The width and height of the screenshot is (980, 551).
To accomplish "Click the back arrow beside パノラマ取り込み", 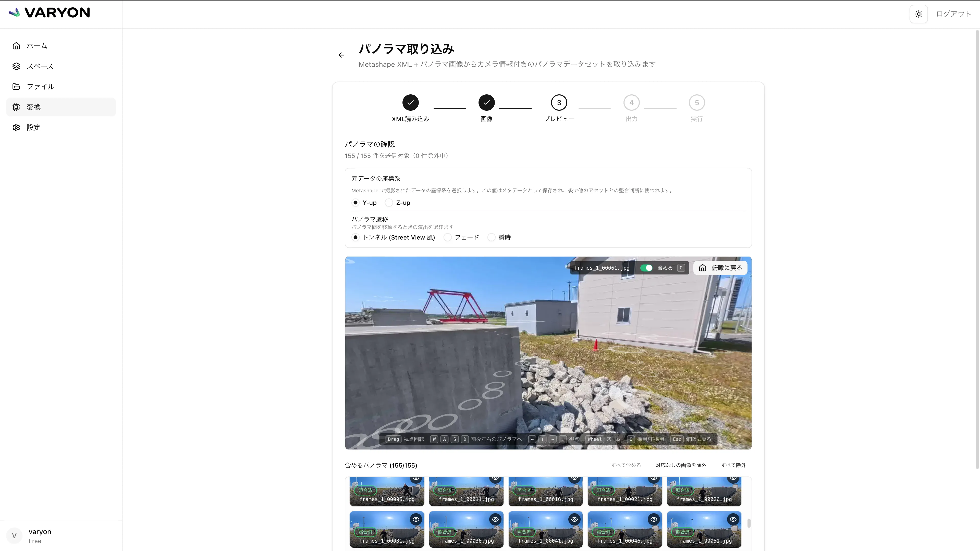I will (341, 55).
